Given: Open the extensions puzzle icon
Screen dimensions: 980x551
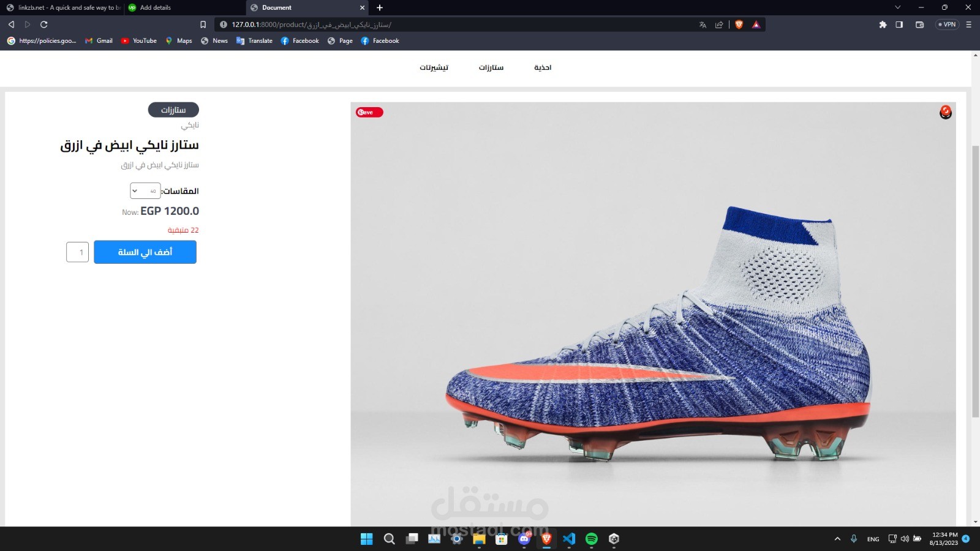Looking at the screenshot, I should (x=883, y=24).
